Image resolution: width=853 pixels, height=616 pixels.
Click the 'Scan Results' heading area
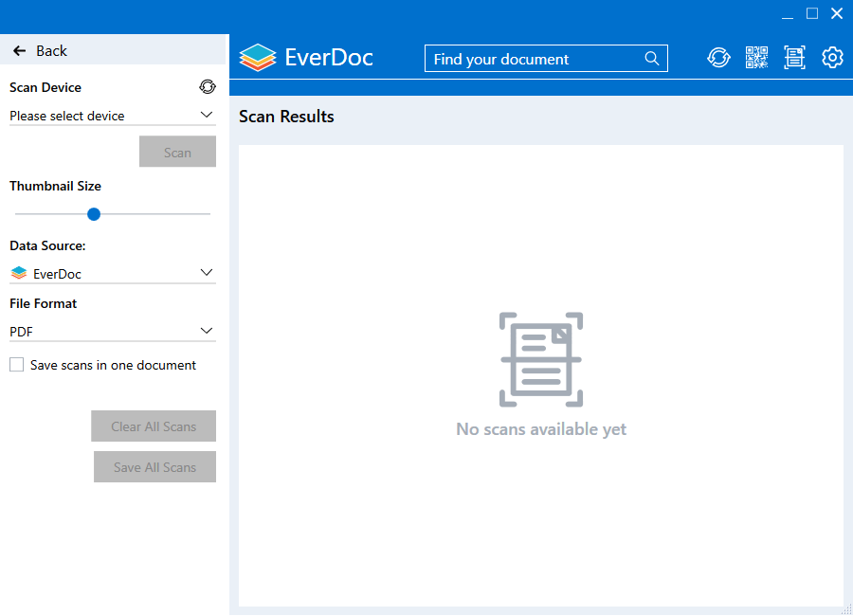[x=286, y=117]
